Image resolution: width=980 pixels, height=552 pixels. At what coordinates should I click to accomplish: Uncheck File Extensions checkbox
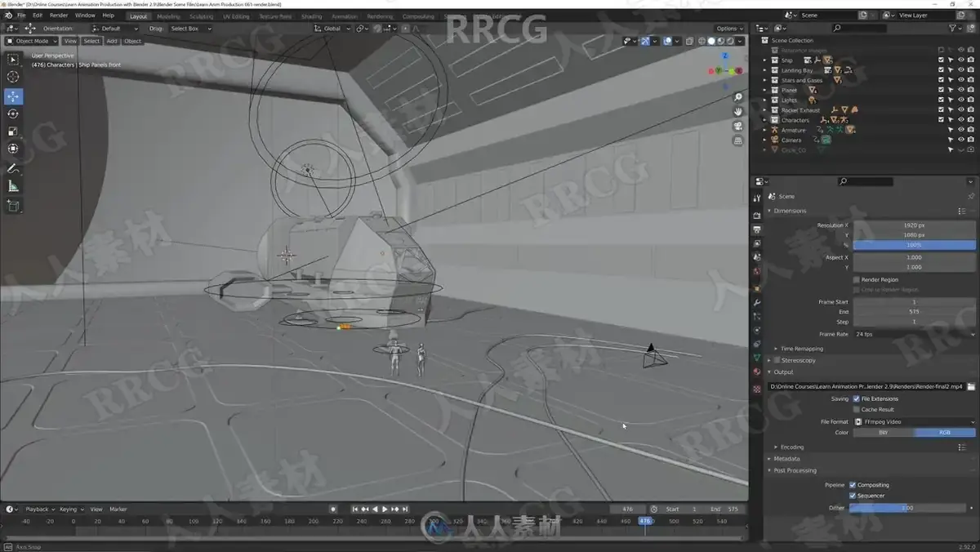tap(856, 398)
